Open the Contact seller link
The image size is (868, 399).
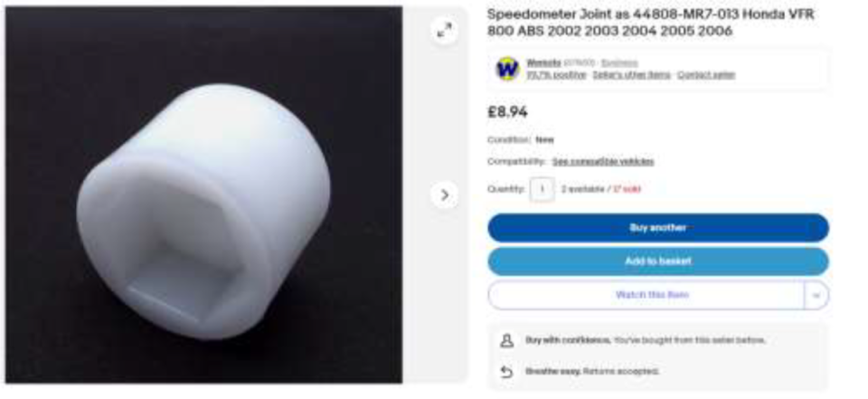[706, 75]
